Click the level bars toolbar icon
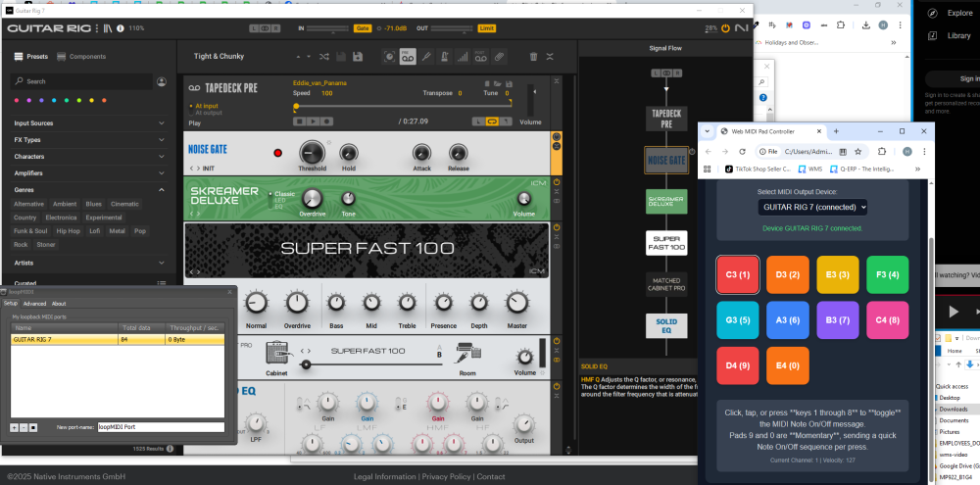 point(462,57)
